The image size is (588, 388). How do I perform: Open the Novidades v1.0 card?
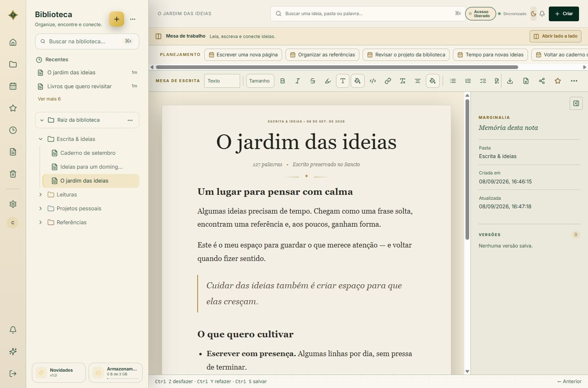59,372
